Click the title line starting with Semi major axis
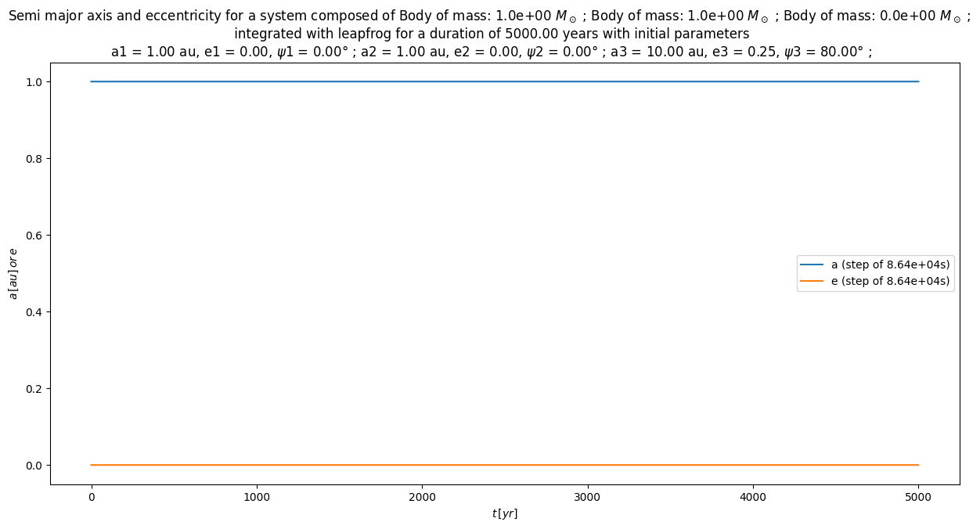The height and width of the screenshot is (529, 980). coord(489,16)
